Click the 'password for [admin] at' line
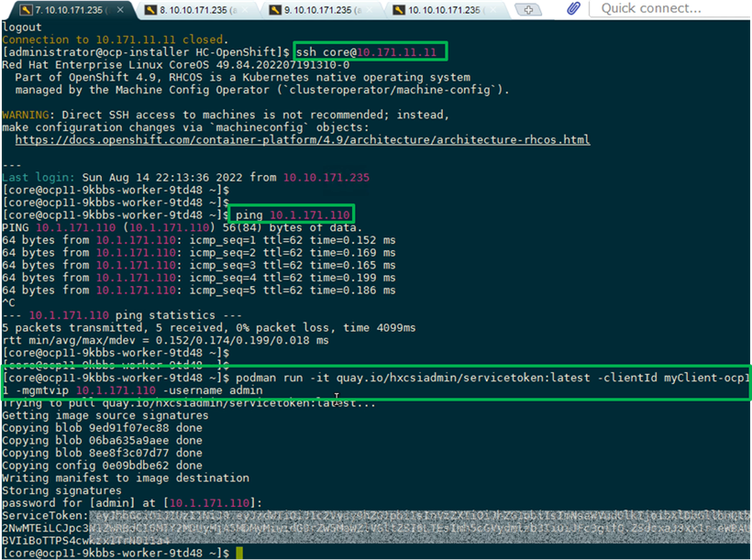 pos(132,503)
